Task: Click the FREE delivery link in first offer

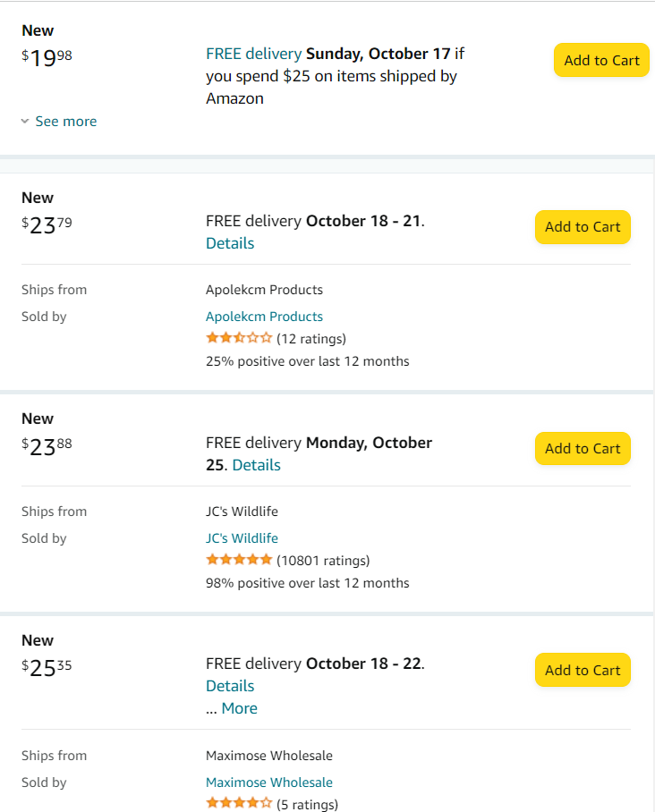Action: point(253,54)
